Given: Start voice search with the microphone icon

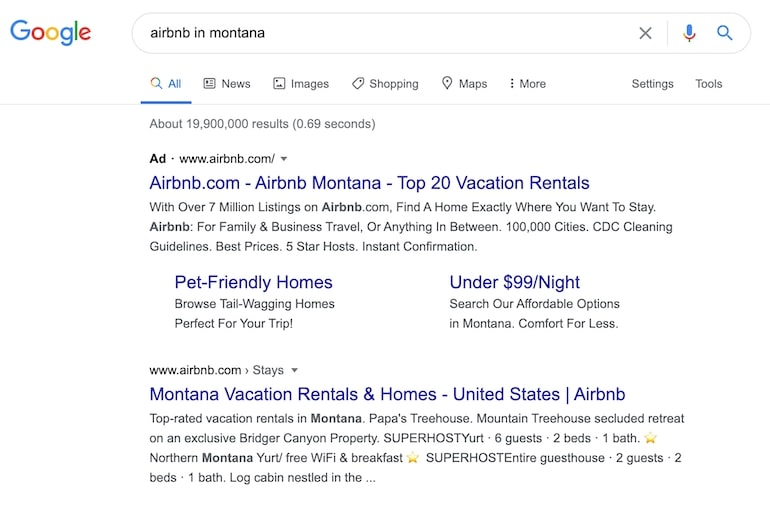Looking at the screenshot, I should tap(689, 33).
